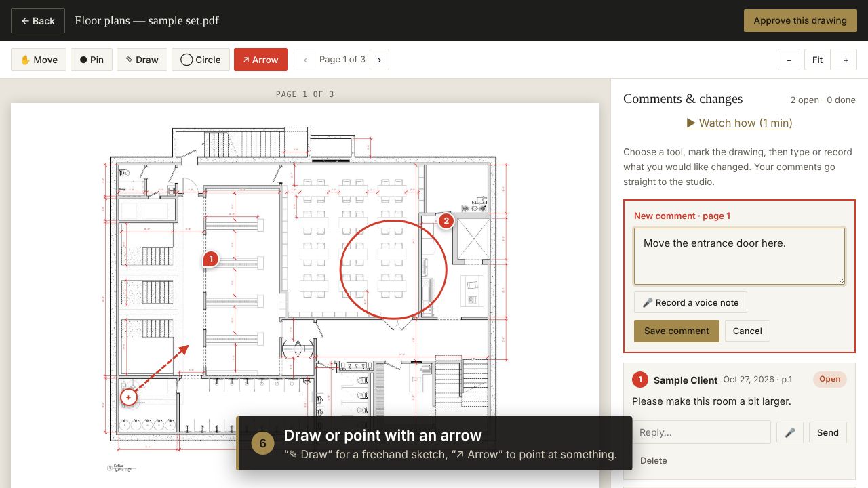868x488 pixels.
Task: Click the 'Comments & changes' heading
Action: [683, 99]
